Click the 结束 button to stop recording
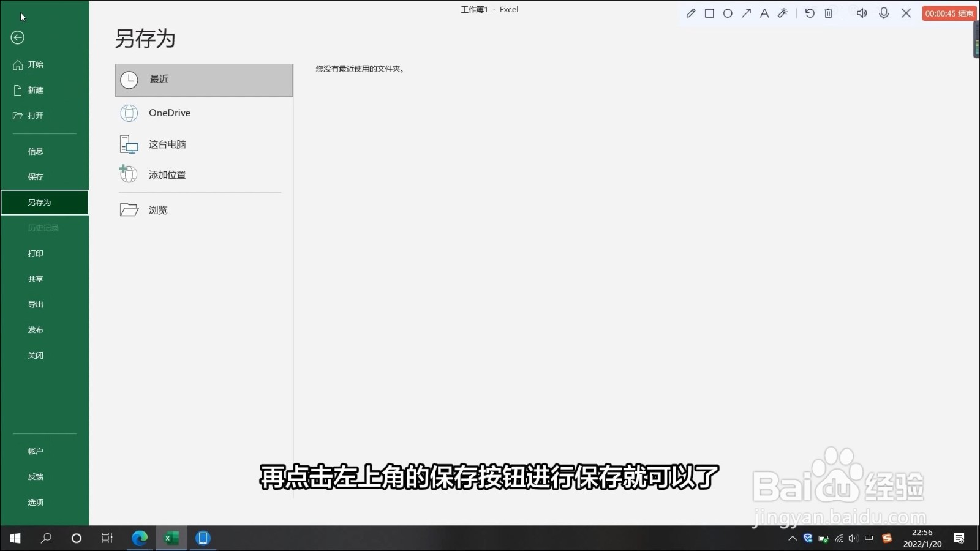The image size is (980, 551). (x=949, y=13)
